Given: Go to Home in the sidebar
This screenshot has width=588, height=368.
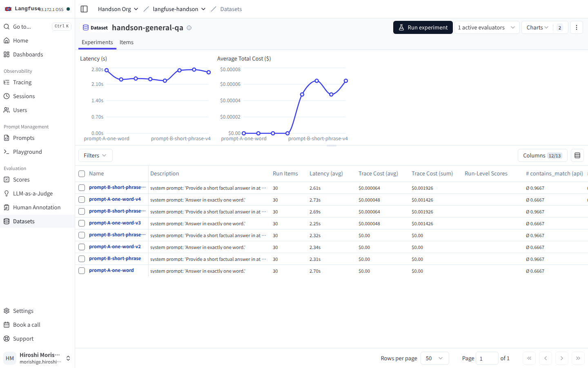Looking at the screenshot, I should (x=37, y=40).
